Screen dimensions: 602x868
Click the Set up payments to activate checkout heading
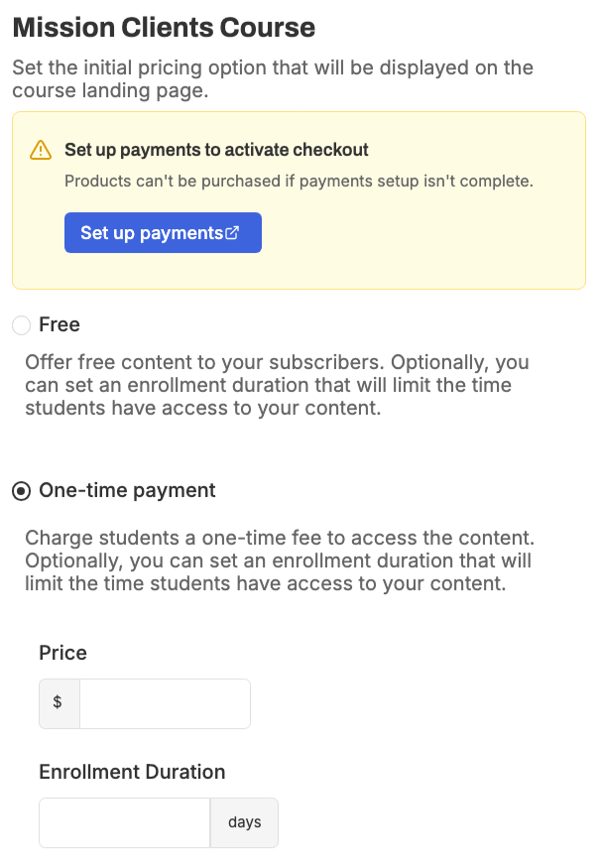click(x=216, y=150)
